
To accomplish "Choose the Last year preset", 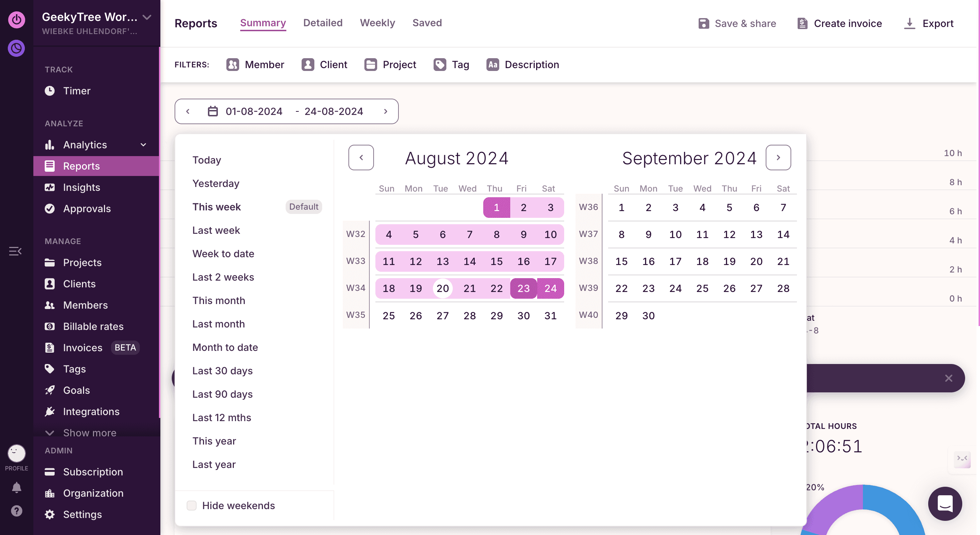I will tap(214, 464).
